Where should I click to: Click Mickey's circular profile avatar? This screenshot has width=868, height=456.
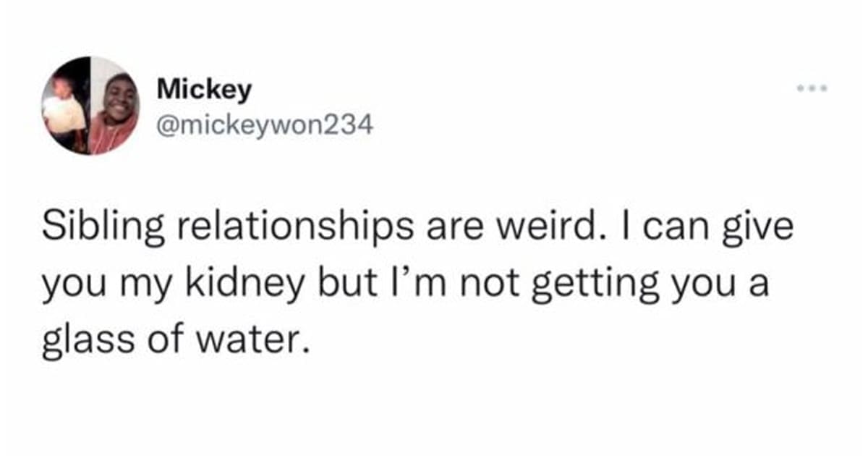90,106
